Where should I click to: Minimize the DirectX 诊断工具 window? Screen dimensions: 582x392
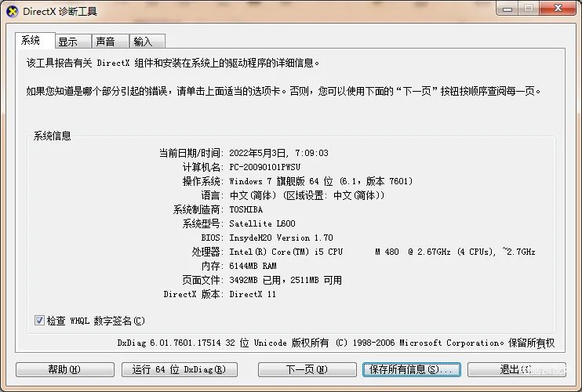(x=507, y=9)
